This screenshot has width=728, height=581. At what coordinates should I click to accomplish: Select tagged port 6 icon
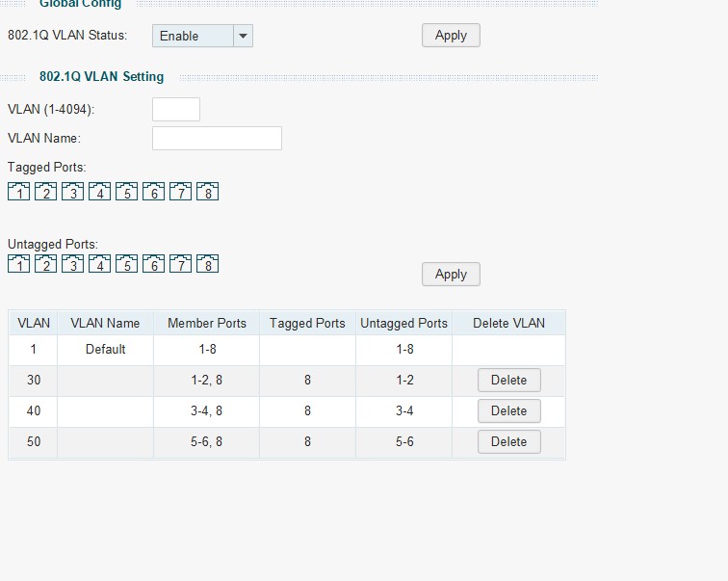click(x=153, y=192)
